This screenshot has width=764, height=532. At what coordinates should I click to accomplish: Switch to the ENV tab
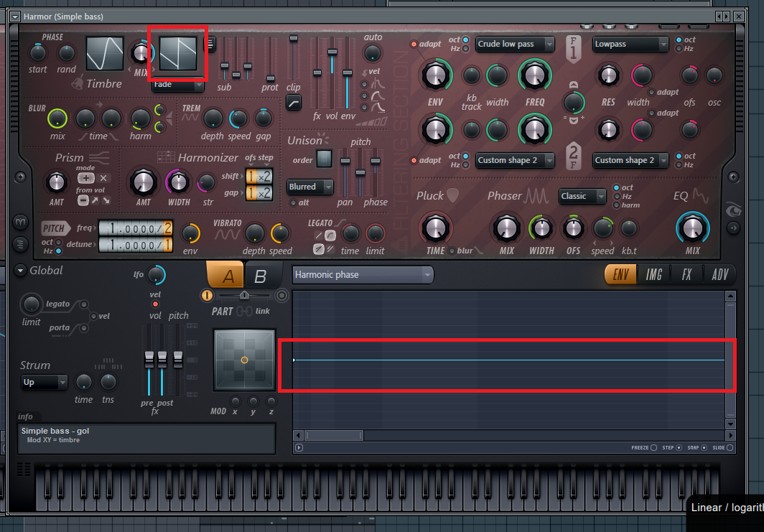[x=620, y=275]
